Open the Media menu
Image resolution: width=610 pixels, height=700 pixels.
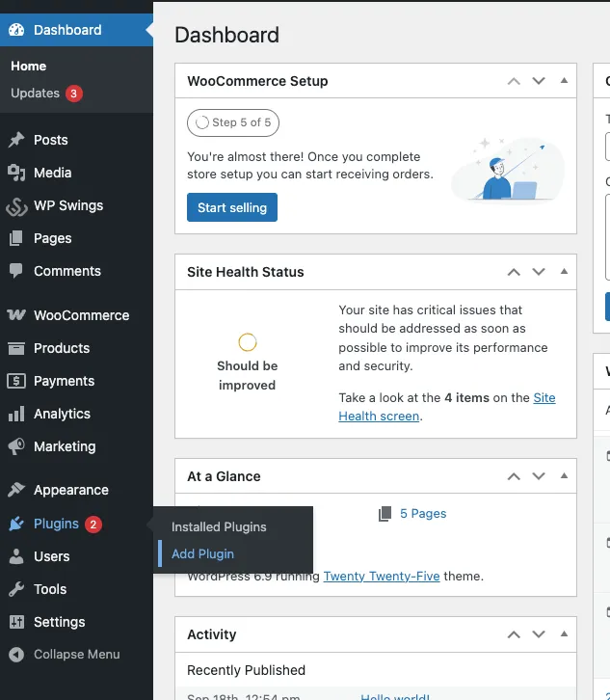tap(53, 173)
